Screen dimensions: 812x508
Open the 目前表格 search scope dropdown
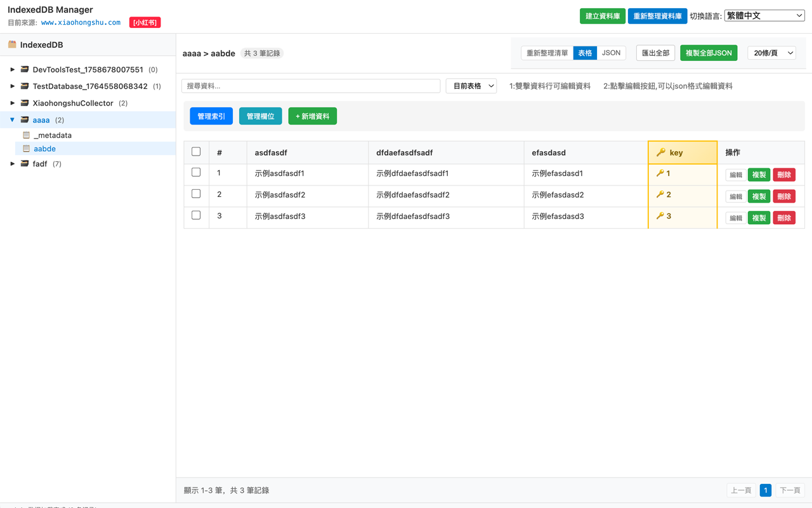[x=471, y=86]
